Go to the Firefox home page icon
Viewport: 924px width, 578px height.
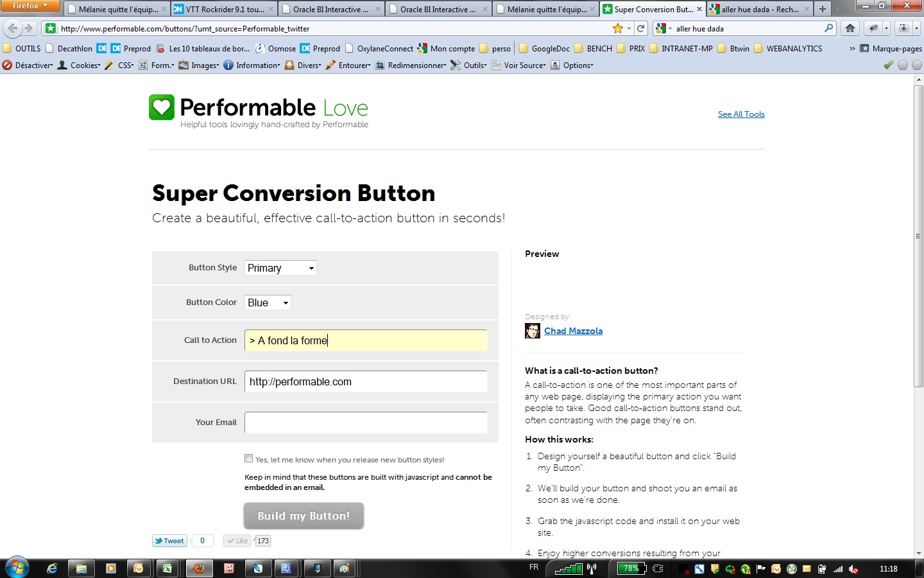coord(850,28)
